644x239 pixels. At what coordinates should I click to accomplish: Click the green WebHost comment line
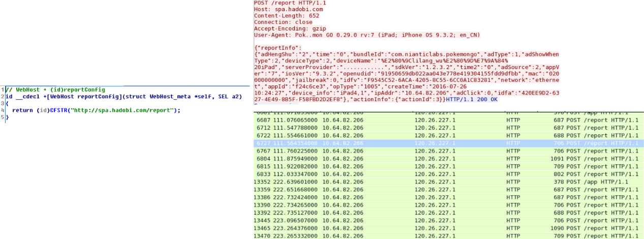click(x=55, y=89)
